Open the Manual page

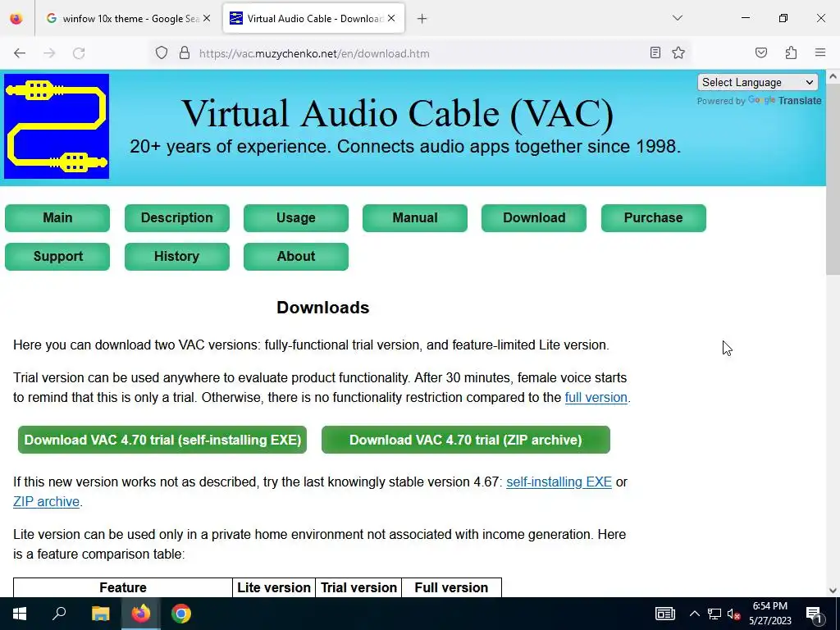coord(414,218)
